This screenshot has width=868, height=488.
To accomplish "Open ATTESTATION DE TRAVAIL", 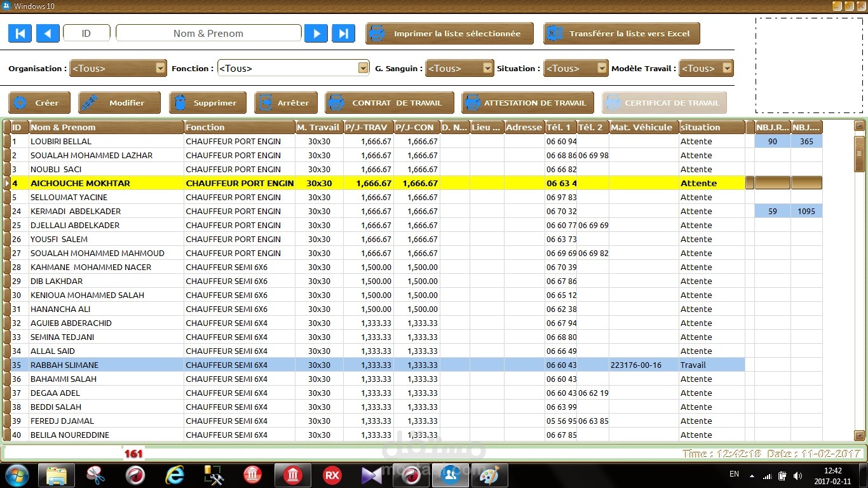I will tap(528, 102).
